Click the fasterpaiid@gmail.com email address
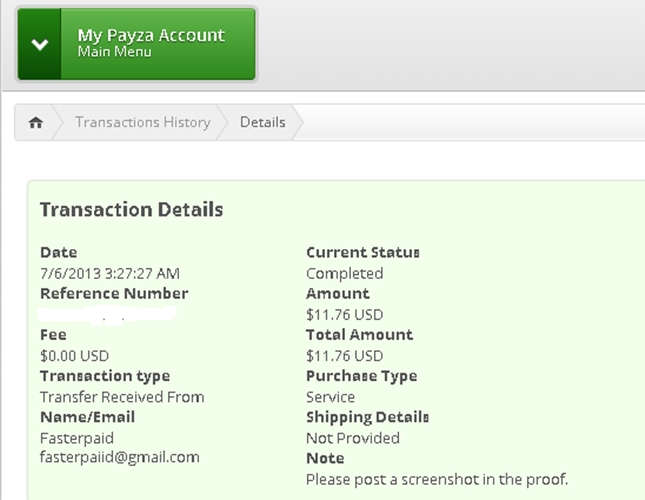Viewport: 645px width, 500px height. click(x=119, y=457)
